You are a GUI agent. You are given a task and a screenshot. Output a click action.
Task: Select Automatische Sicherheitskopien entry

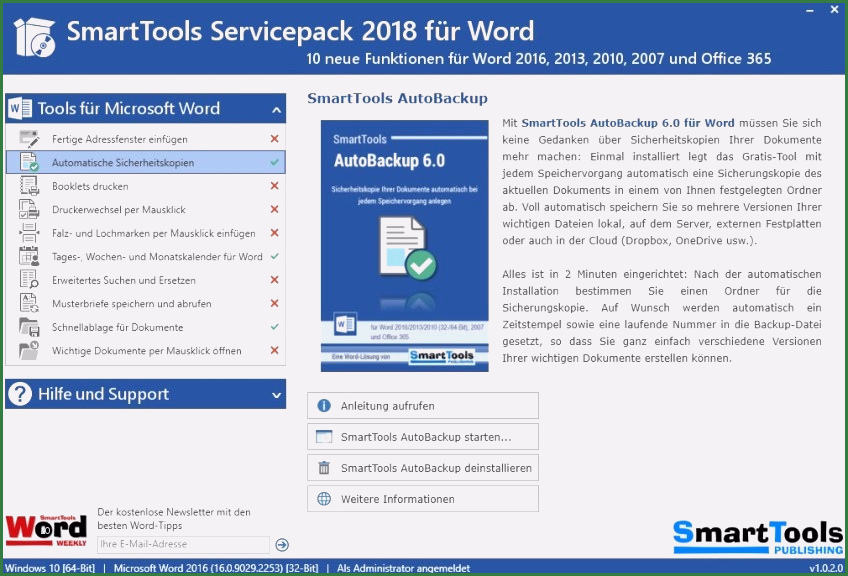coord(145,162)
